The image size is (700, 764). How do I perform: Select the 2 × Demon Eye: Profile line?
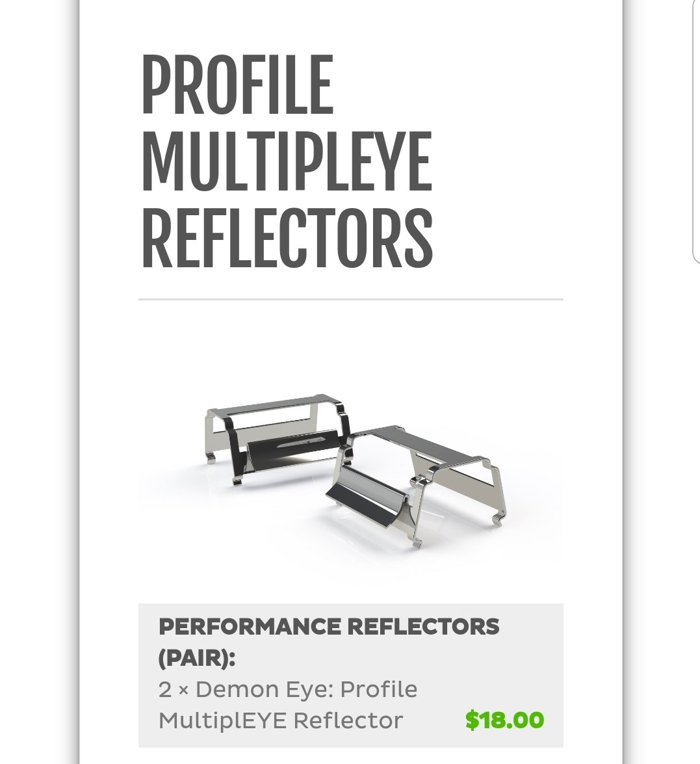point(288,689)
